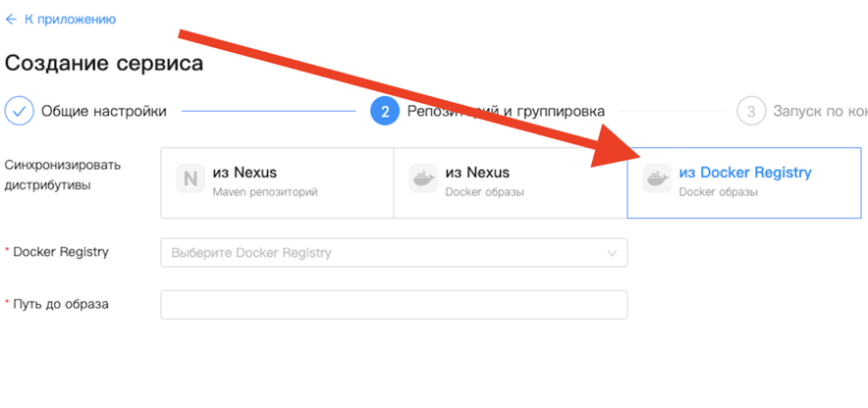The height and width of the screenshot is (408, 868).
Task: Click the step 2 number circle
Action: point(384,111)
